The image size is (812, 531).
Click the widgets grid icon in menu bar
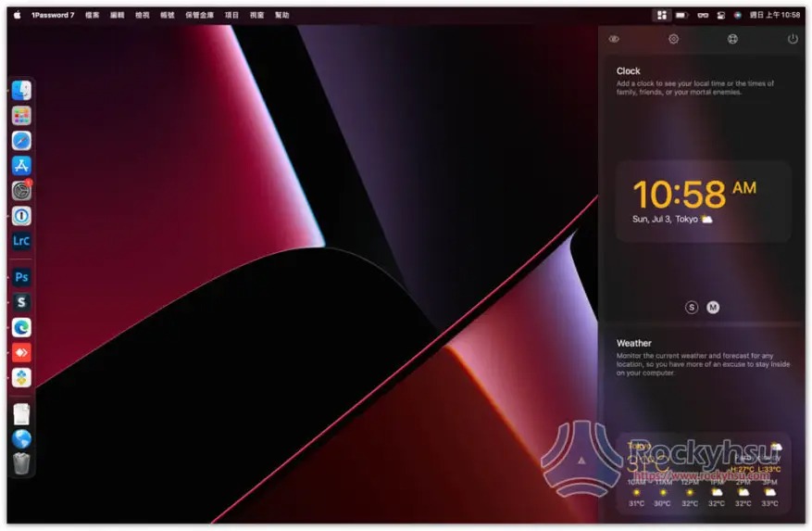point(661,15)
